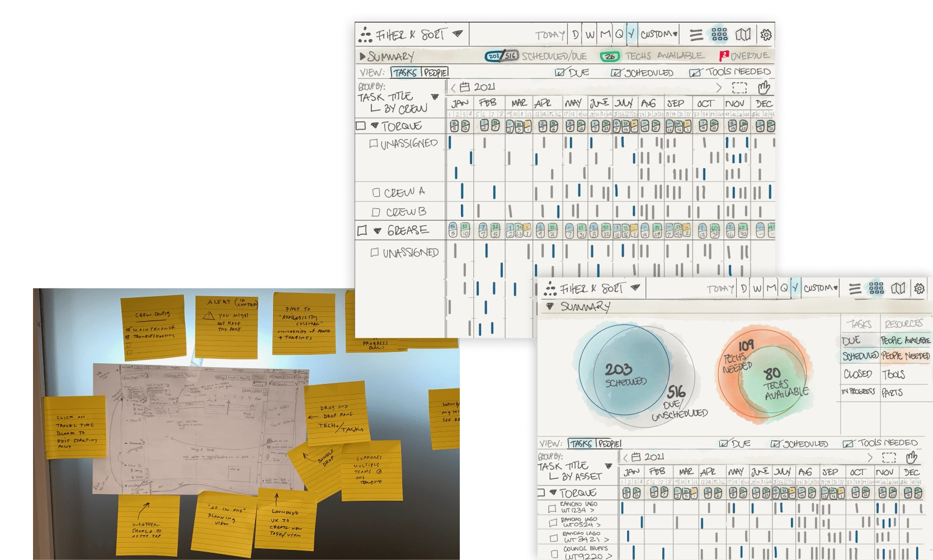The width and height of the screenshot is (933, 560).
Task: Check the Rancho Lago WT1234 row checkbox
Action: point(552,509)
